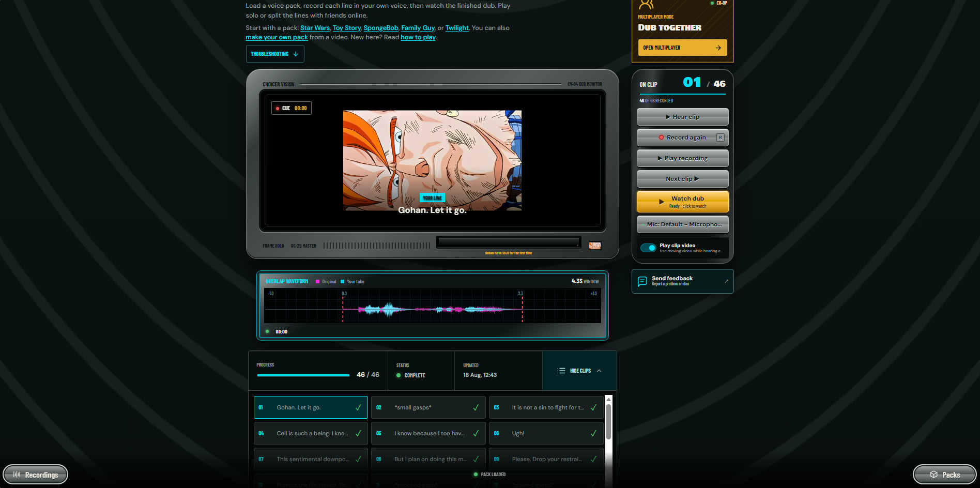Select clip 06 Ugh!
Screen dimensions: 980x488
pyautogui.click(x=546, y=433)
